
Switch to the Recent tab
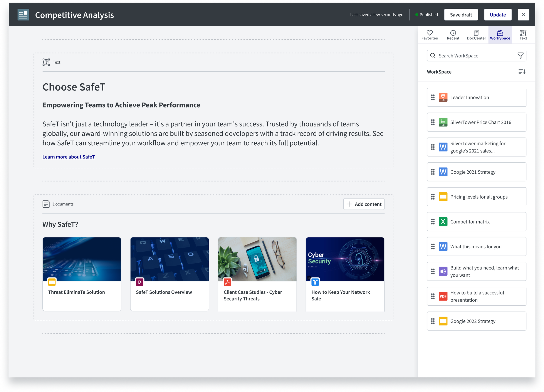453,35
